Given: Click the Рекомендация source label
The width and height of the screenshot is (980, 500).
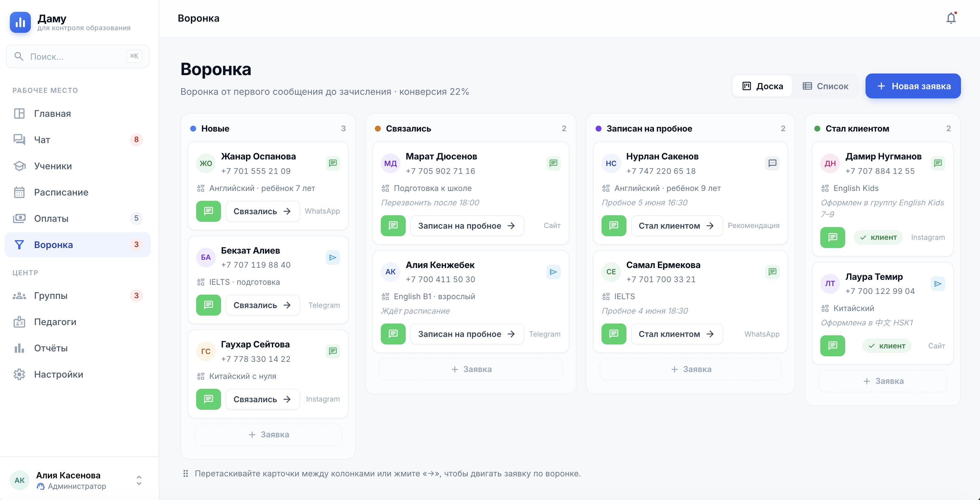Looking at the screenshot, I should pyautogui.click(x=753, y=226).
